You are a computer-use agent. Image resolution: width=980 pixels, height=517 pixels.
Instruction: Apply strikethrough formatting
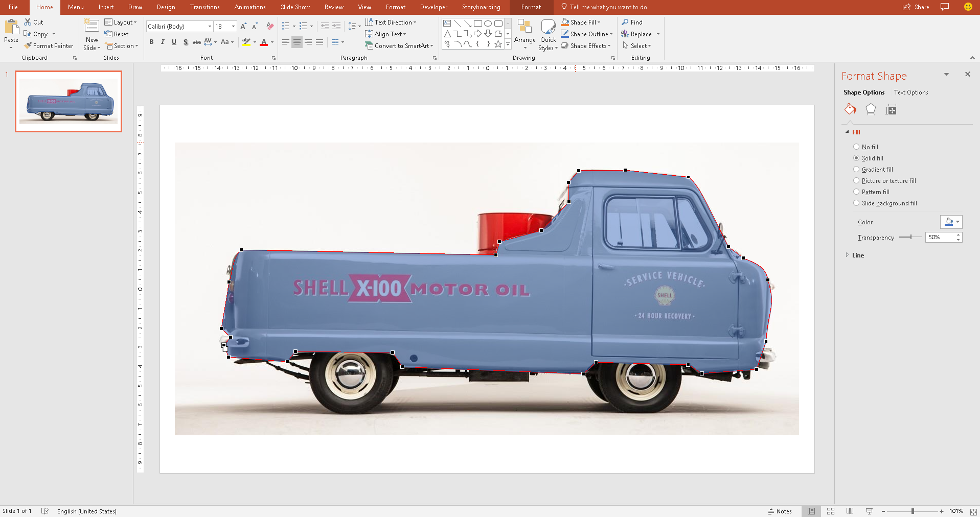point(196,42)
